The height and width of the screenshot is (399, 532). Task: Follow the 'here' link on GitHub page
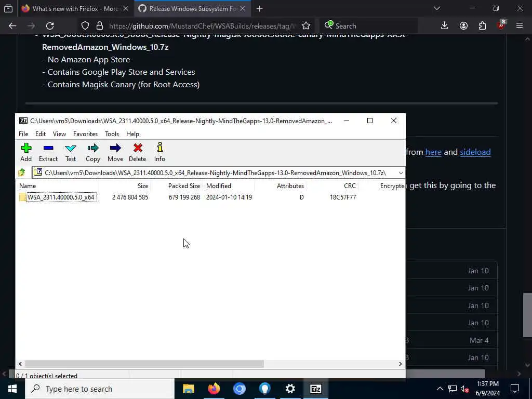(x=433, y=152)
